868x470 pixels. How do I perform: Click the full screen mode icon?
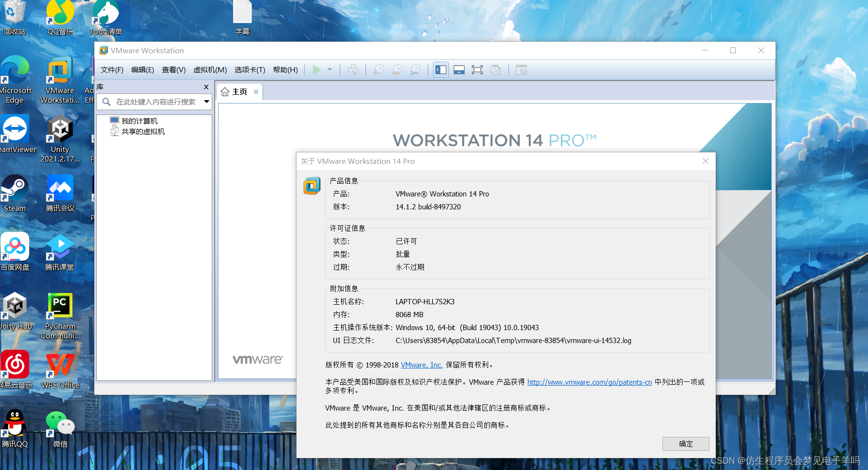click(x=477, y=70)
